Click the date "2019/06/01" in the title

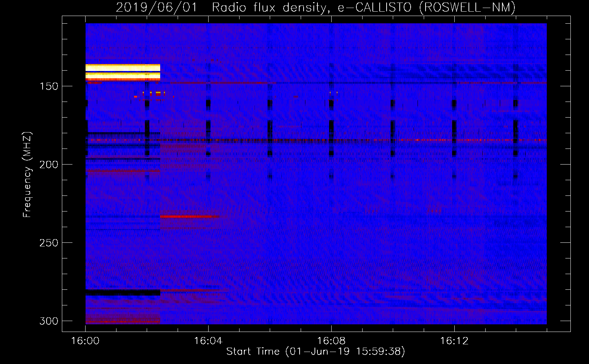tap(157, 7)
